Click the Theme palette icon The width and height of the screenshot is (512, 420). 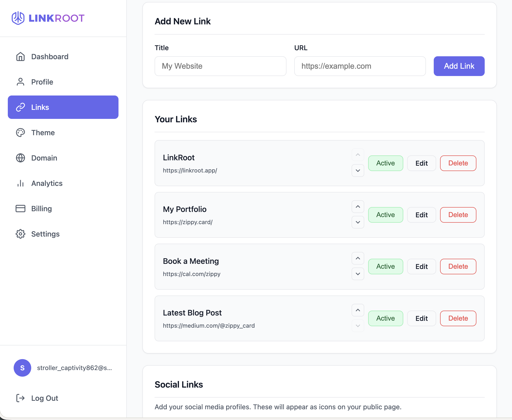click(20, 133)
